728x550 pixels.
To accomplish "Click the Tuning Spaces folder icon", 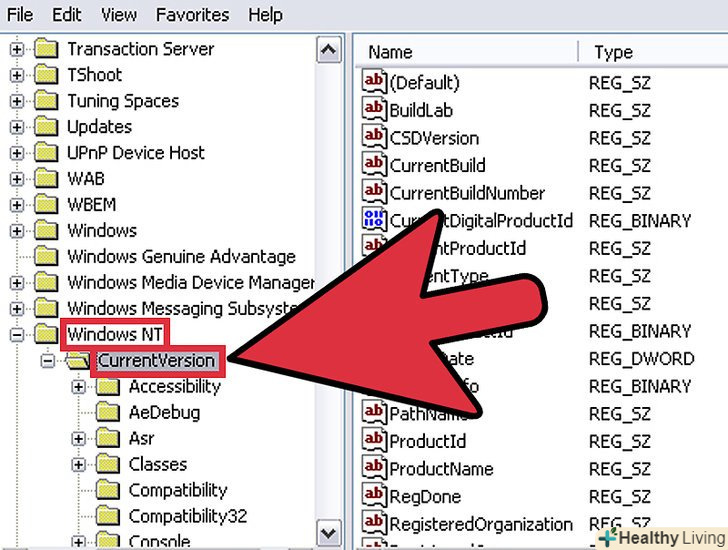I will point(46,101).
